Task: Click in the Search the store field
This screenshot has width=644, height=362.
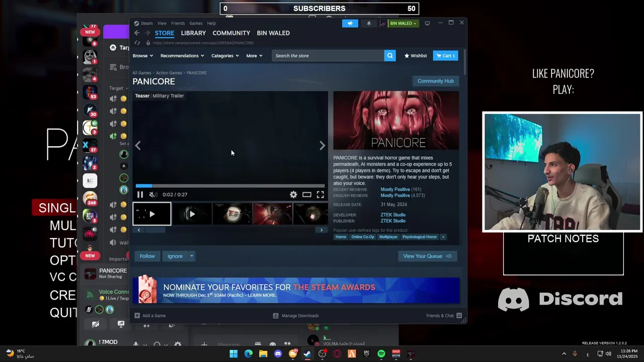Action: pos(328,56)
